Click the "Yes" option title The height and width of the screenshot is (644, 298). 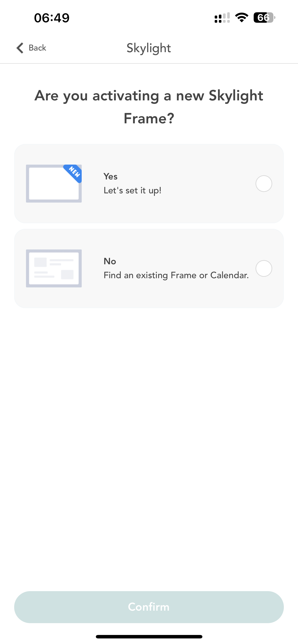click(110, 176)
